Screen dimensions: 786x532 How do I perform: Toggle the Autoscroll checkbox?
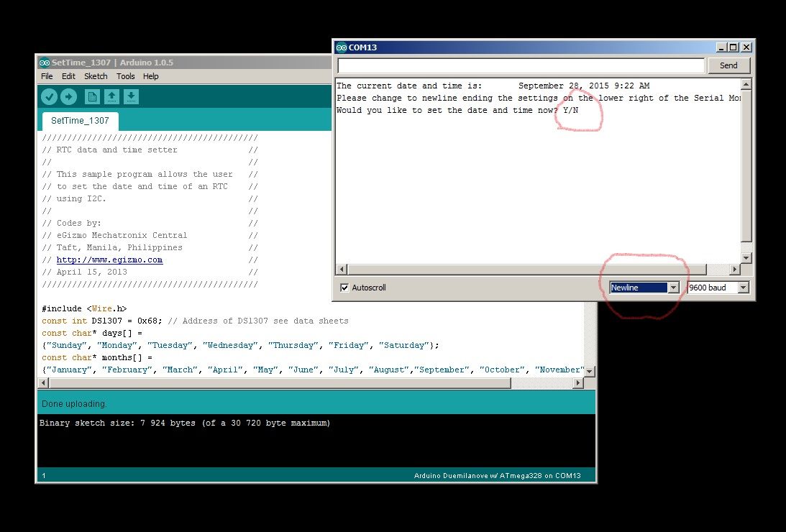click(344, 288)
